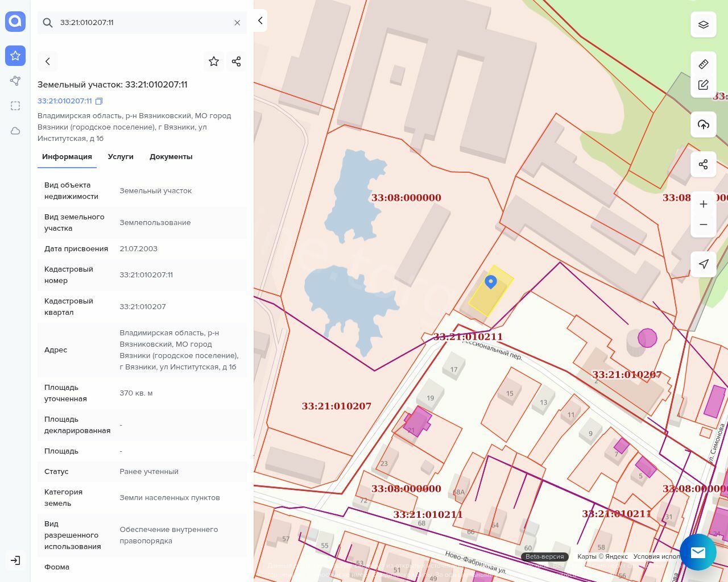Locate my position with arrow icon
This screenshot has height=582, width=728.
(703, 264)
